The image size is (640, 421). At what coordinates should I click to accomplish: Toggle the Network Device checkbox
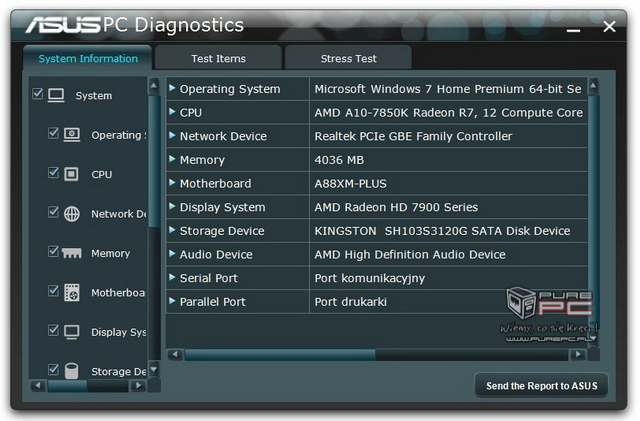(x=53, y=212)
